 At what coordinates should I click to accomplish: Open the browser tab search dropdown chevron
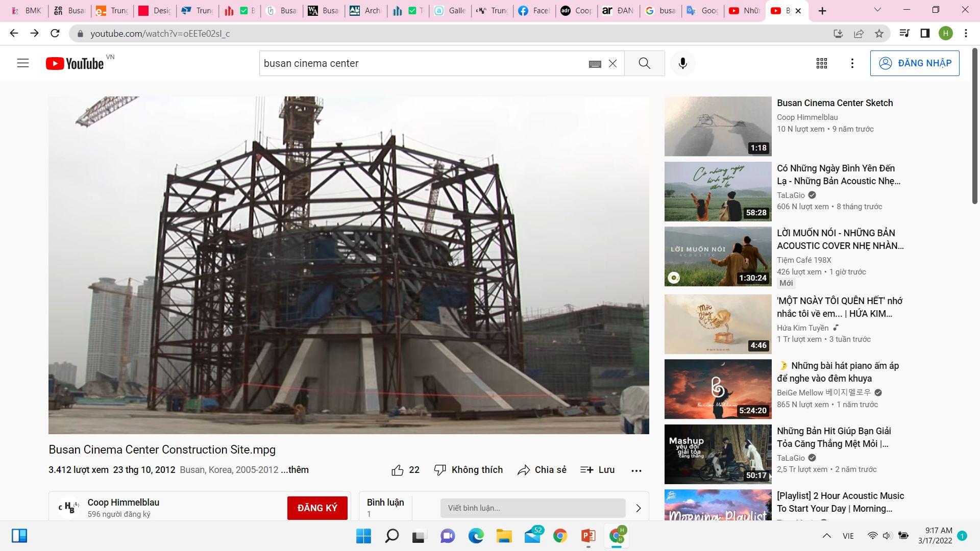pos(877,10)
